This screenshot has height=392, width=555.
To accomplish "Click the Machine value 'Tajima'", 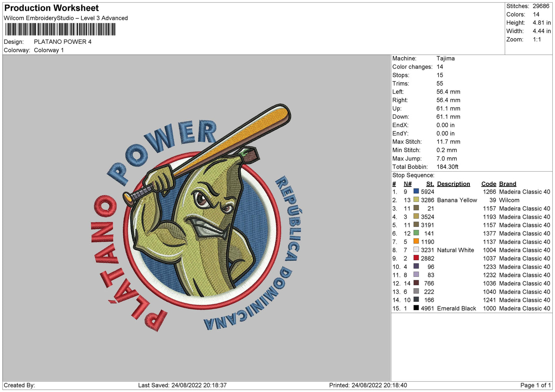I will (446, 58).
